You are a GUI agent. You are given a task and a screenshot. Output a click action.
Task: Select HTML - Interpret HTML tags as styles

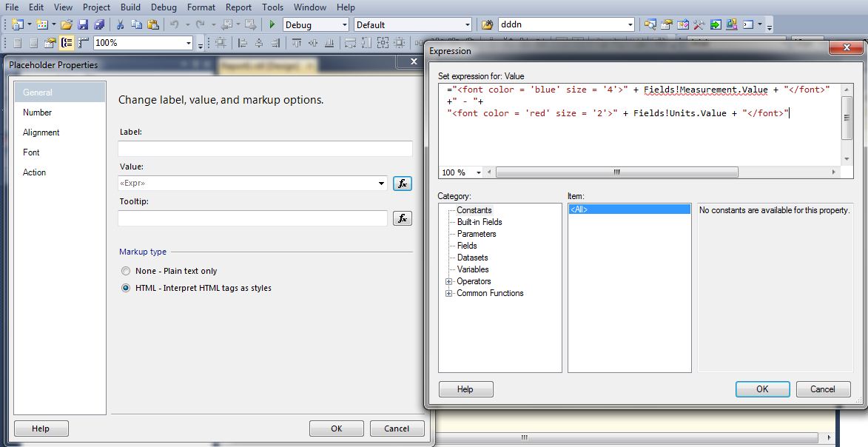click(126, 288)
